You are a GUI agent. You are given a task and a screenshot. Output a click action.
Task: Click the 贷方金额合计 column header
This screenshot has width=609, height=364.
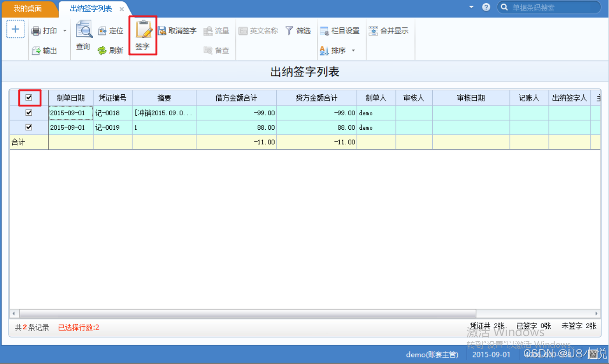[x=317, y=98]
